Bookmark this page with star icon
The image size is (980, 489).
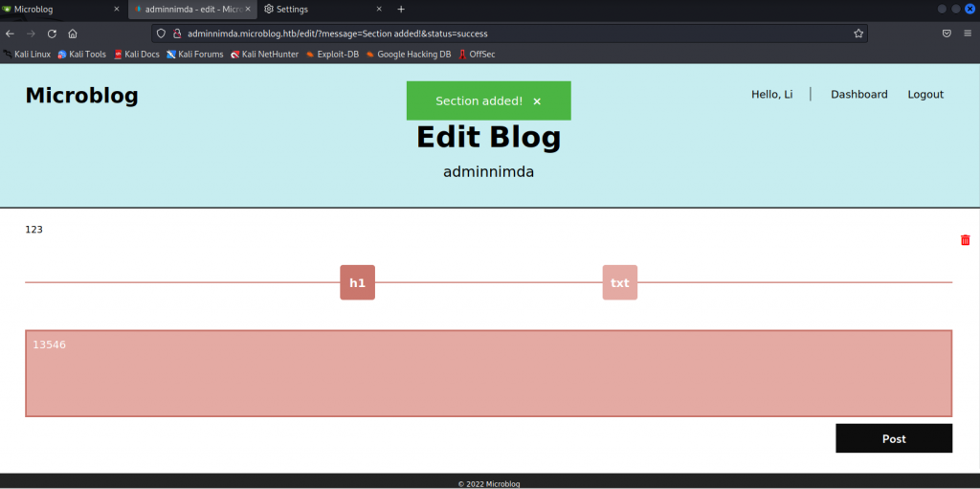click(x=858, y=33)
